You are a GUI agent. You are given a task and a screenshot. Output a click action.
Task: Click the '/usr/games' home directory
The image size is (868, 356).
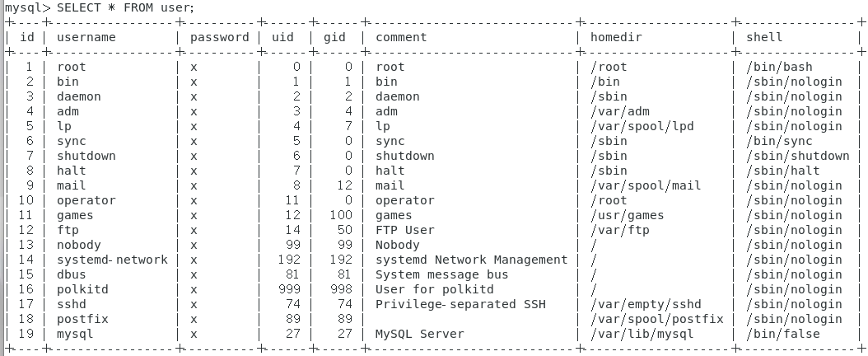click(x=627, y=215)
